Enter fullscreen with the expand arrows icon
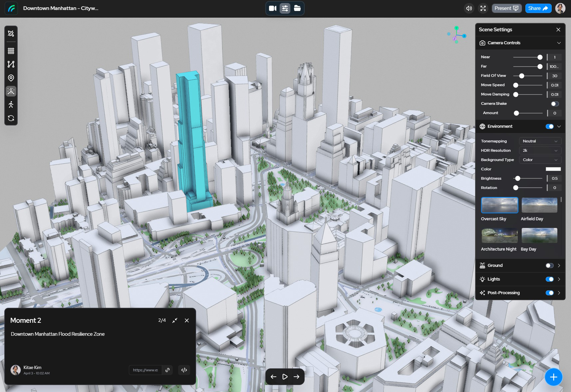Viewport: 571px width, 392px height. coord(483,8)
